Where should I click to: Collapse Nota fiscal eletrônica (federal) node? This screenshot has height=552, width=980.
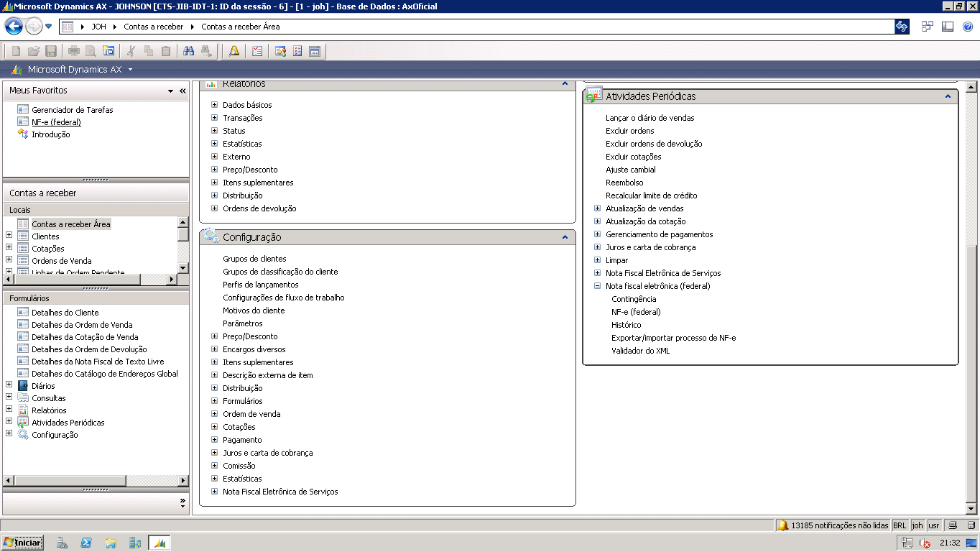[597, 286]
